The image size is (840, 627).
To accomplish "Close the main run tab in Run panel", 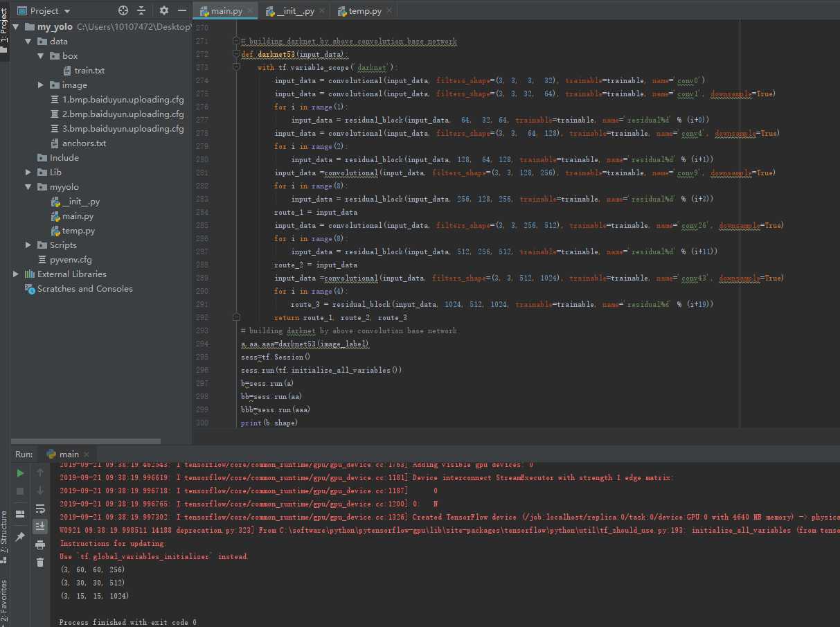I will point(87,454).
